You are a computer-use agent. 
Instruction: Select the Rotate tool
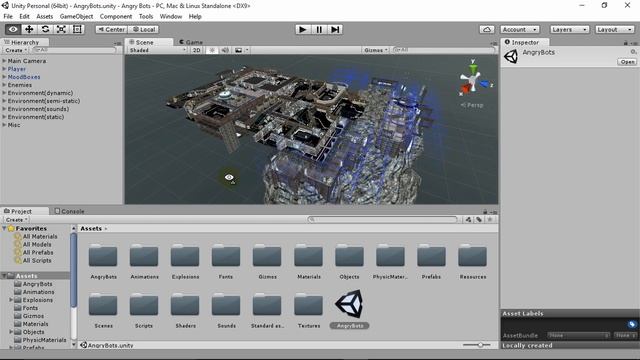45,29
